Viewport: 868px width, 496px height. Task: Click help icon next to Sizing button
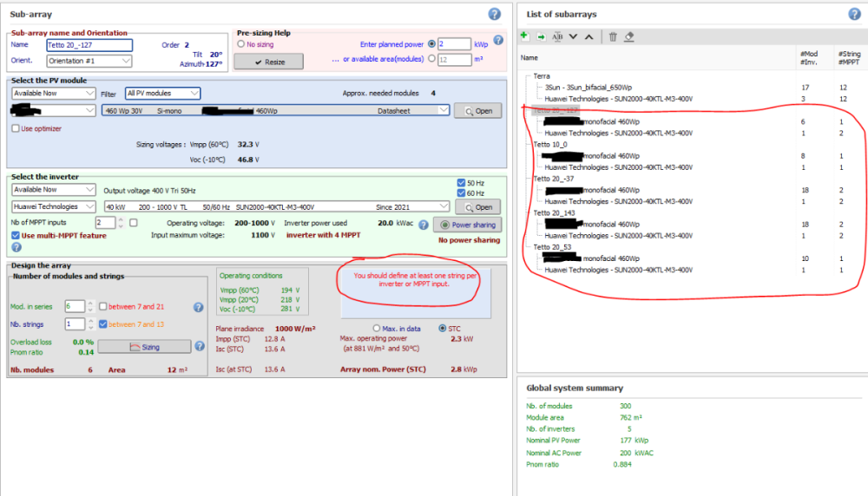click(199, 346)
